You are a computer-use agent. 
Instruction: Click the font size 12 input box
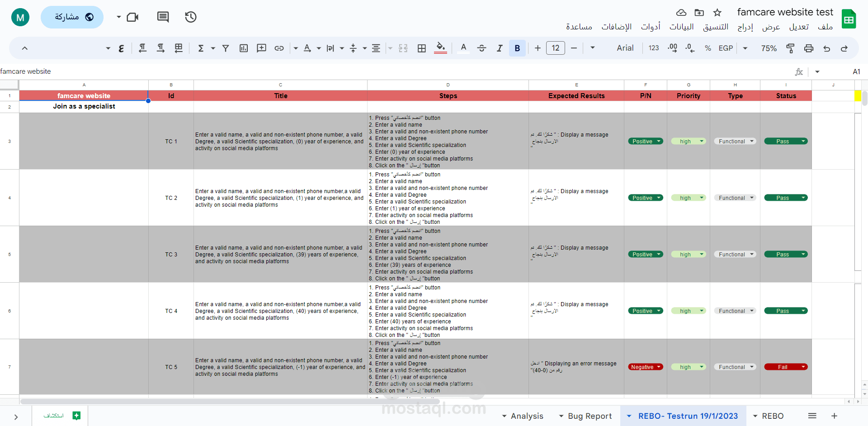556,48
